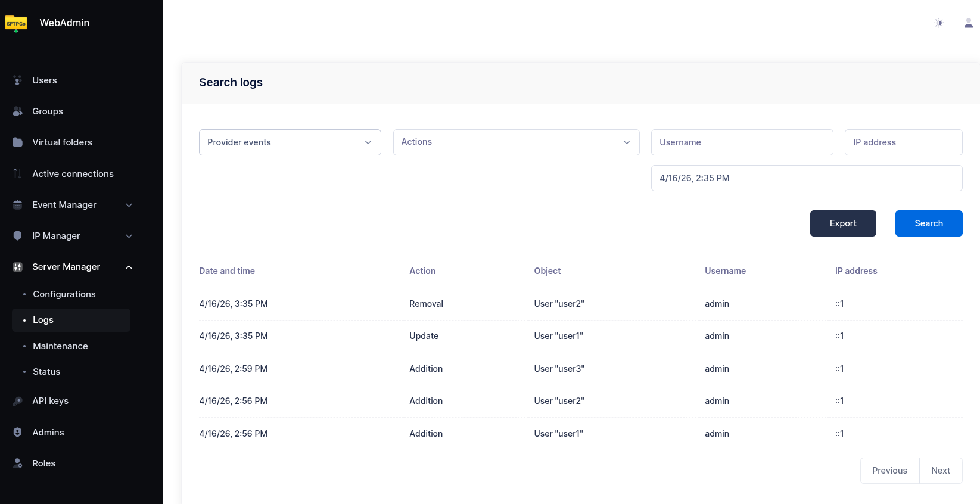
Task: Focus the Username filter field
Action: (x=742, y=142)
